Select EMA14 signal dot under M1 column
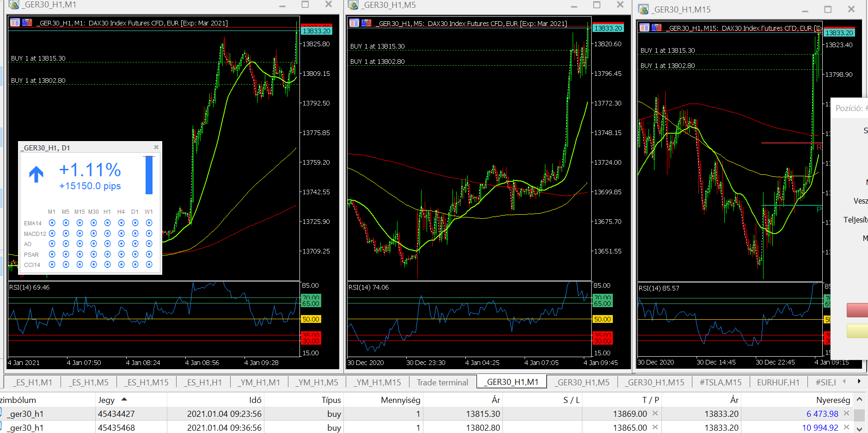Image resolution: width=868 pixels, height=433 pixels. (x=52, y=223)
